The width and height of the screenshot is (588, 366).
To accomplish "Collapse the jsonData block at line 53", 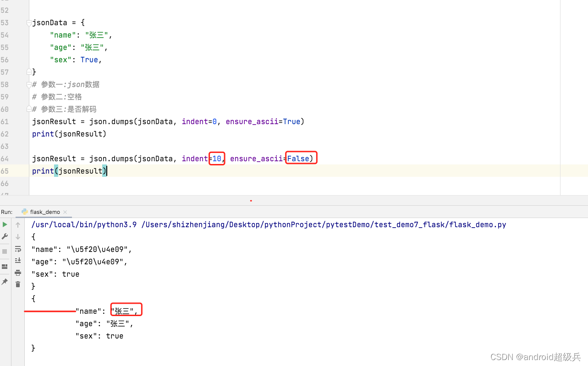I will click(x=29, y=23).
